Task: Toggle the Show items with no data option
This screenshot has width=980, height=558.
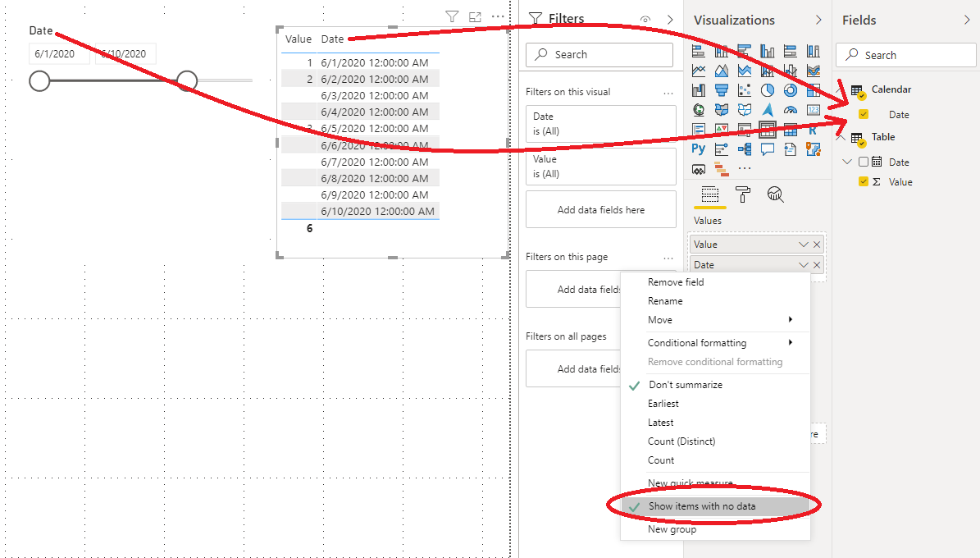Action: point(715,506)
